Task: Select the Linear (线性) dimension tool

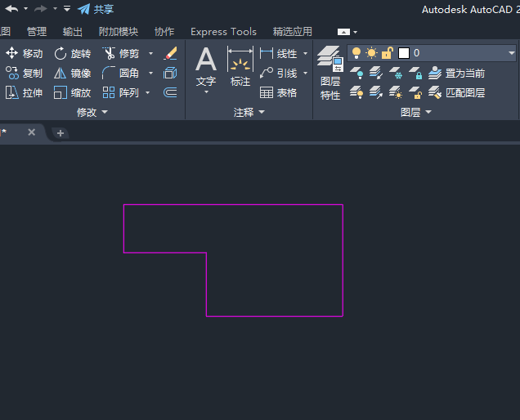Action: click(x=278, y=53)
